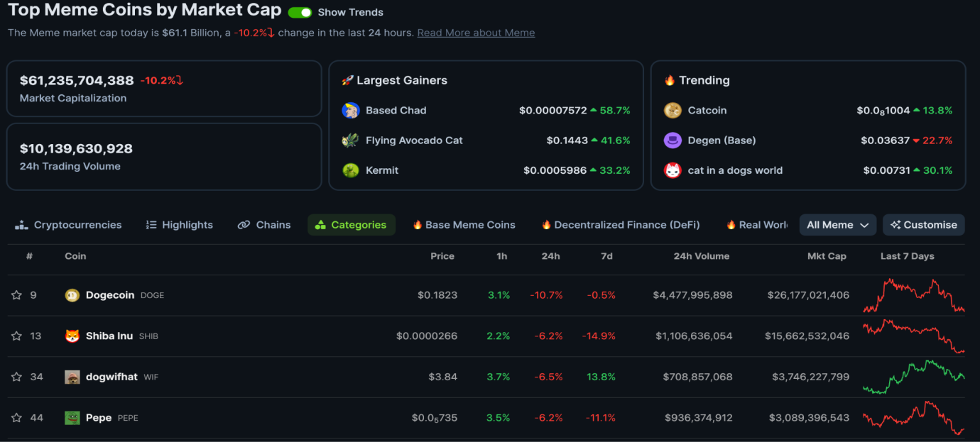Switch to the Cryptocurrencies tab
This screenshot has width=980, height=442.
point(68,225)
